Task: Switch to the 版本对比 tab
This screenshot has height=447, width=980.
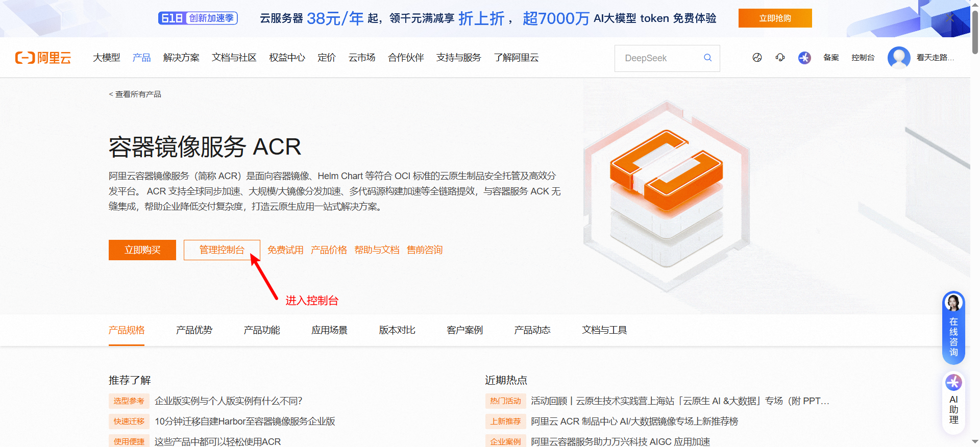Action: 397,330
